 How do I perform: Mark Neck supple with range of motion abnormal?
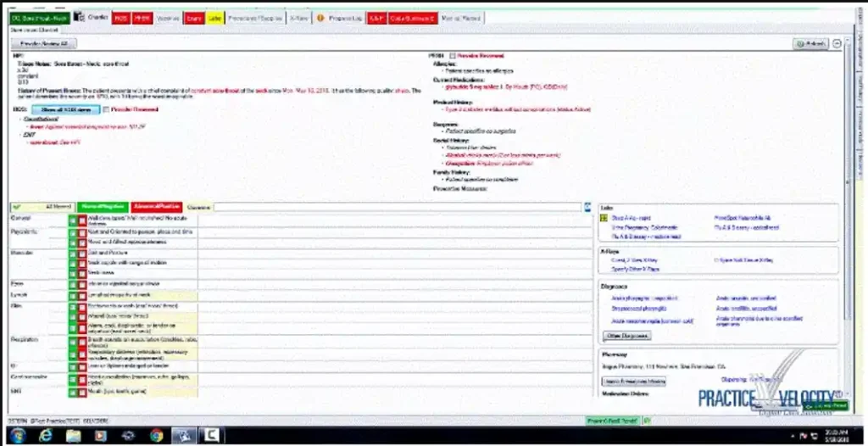[82, 263]
